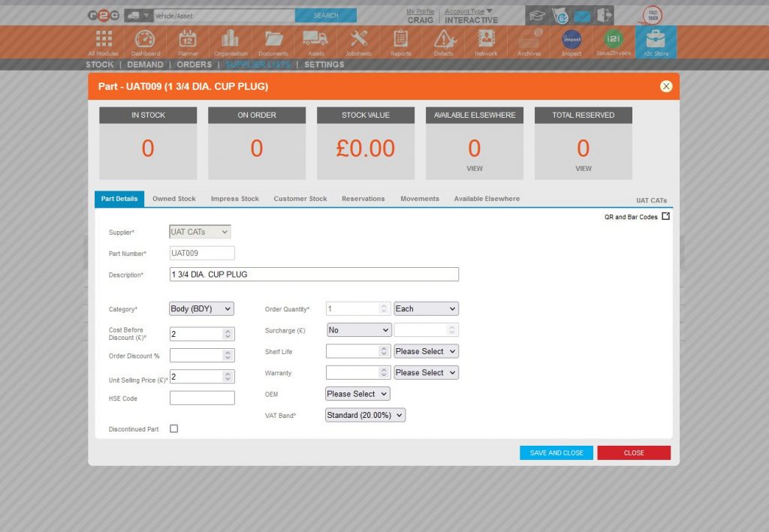Open the Defects module
Screen dimensions: 769x532
coord(443,42)
